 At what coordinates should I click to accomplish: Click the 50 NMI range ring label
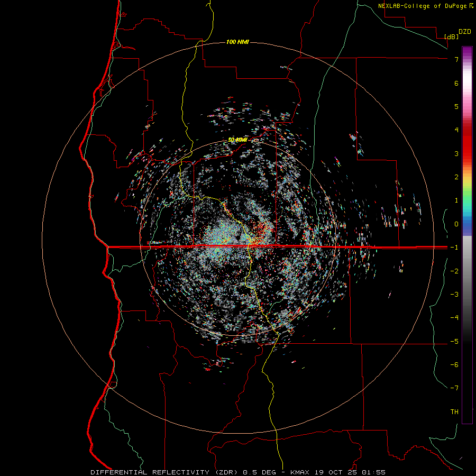[237, 140]
